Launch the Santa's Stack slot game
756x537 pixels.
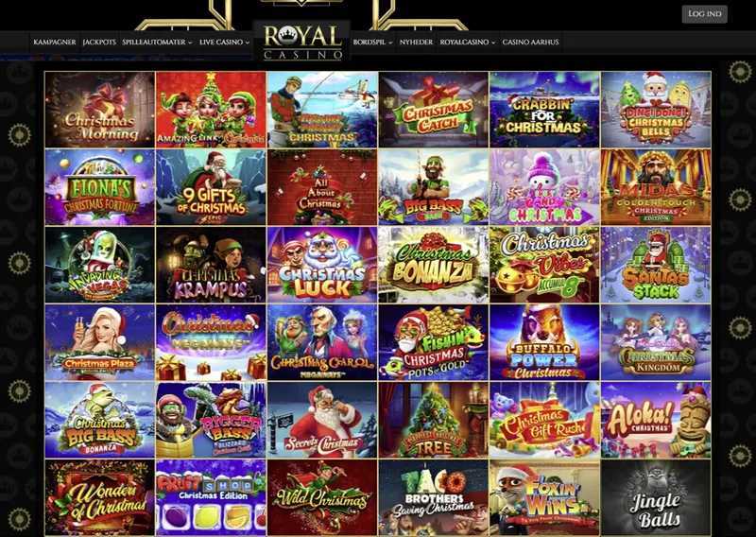click(x=656, y=265)
